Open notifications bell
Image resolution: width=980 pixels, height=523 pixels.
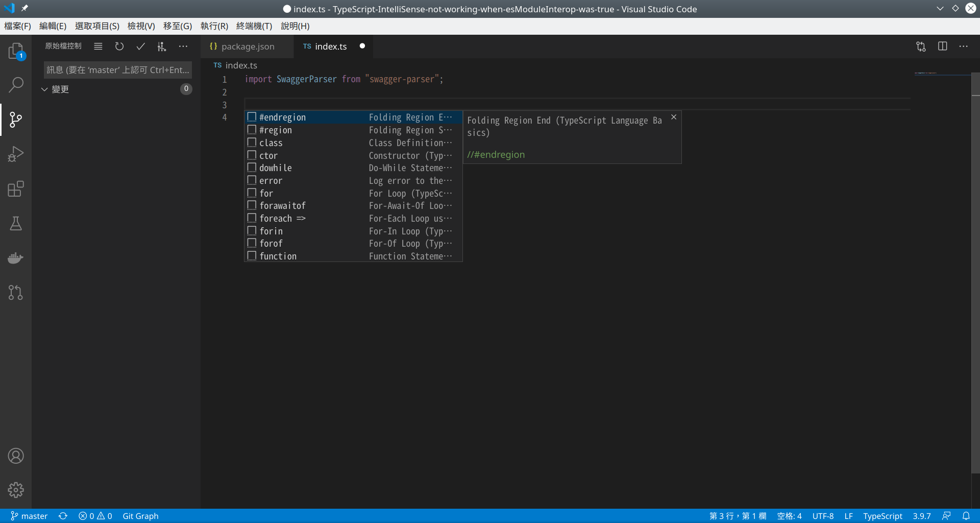(x=966, y=516)
